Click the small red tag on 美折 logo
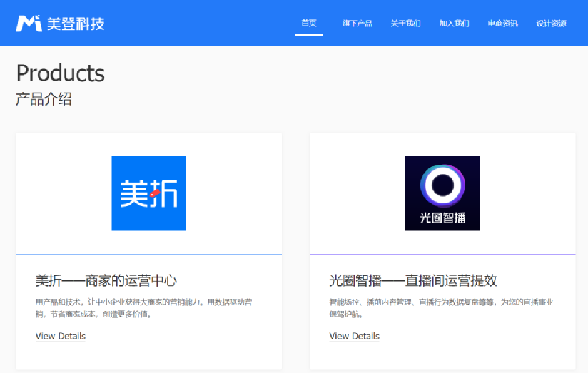The image size is (588, 373). point(154,193)
